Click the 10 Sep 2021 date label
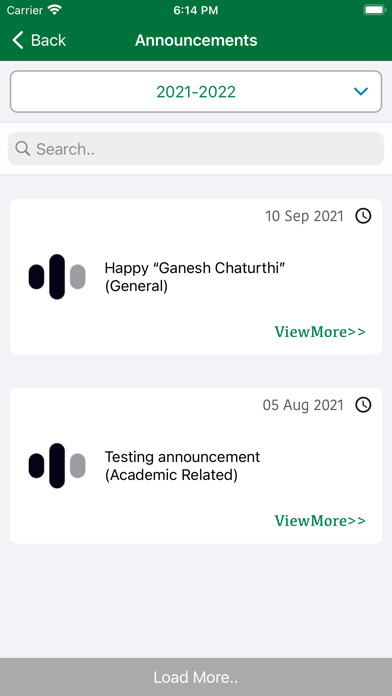Viewport: 392px width, 696px height. point(304,216)
